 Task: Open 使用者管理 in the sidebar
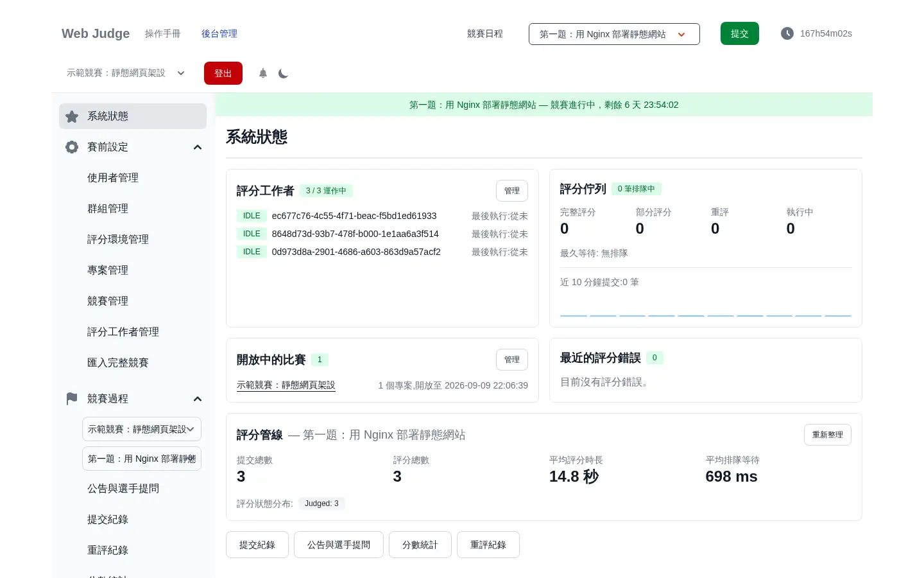click(x=133, y=178)
